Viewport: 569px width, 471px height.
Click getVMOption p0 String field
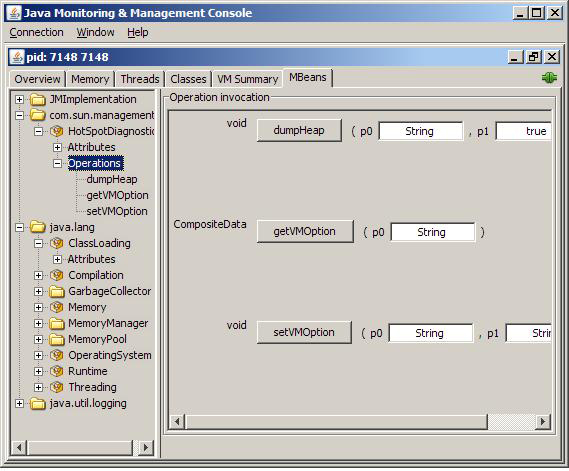click(x=433, y=232)
